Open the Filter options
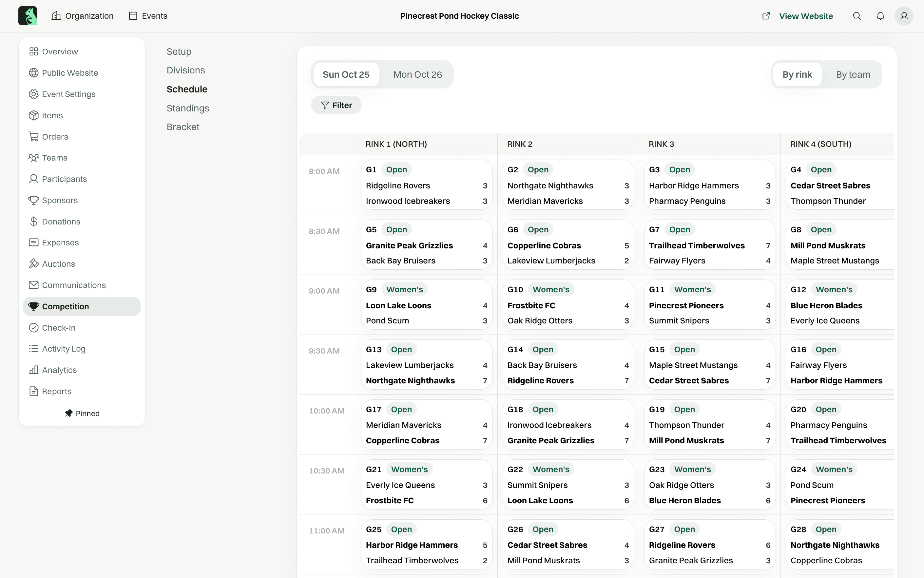Image resolution: width=924 pixels, height=578 pixels. coord(336,105)
